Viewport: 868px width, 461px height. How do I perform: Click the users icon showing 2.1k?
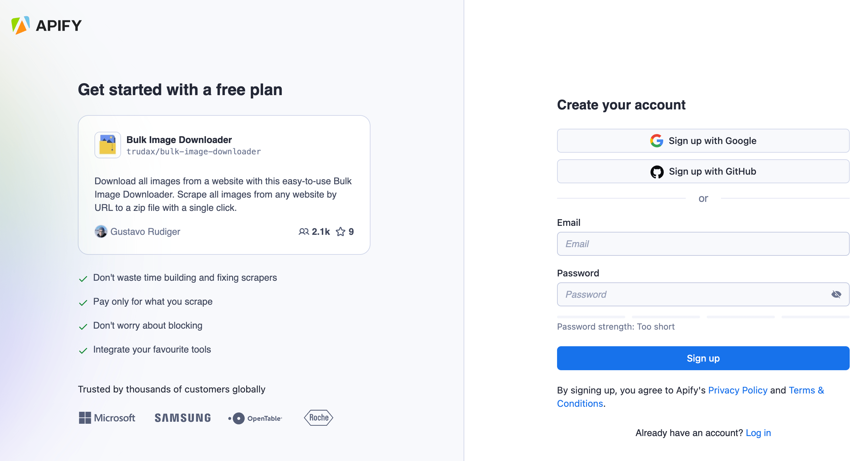pos(304,231)
